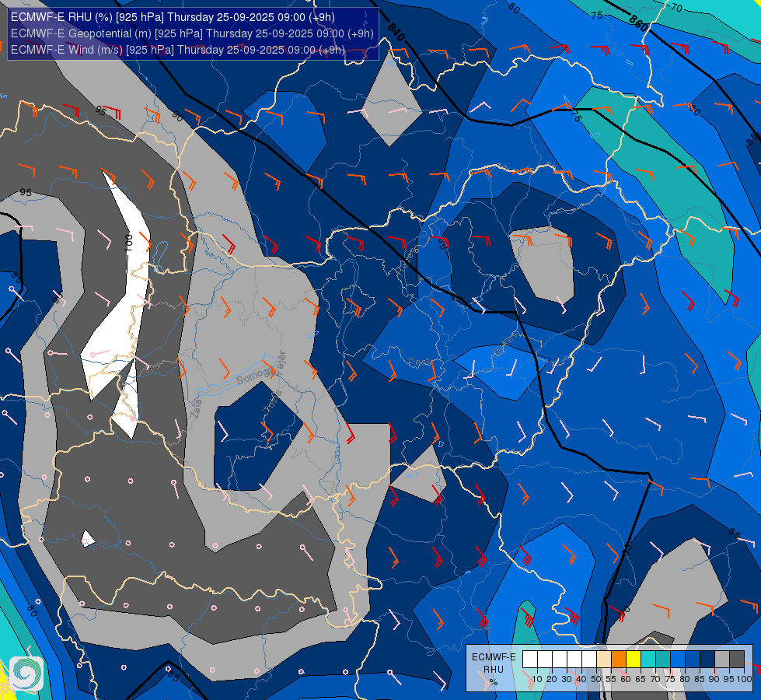
Task: Pick the teal 70-75 legend swatch
Action: tap(663, 660)
